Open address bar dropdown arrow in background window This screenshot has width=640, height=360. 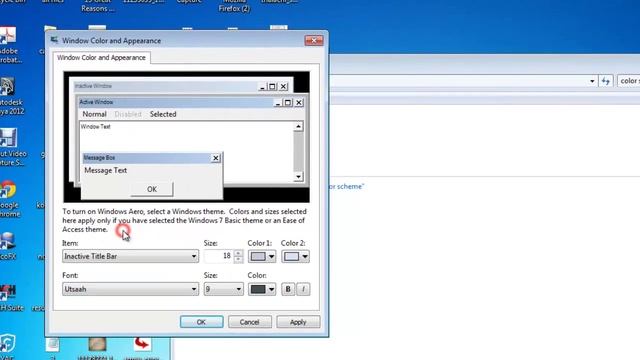(592, 81)
